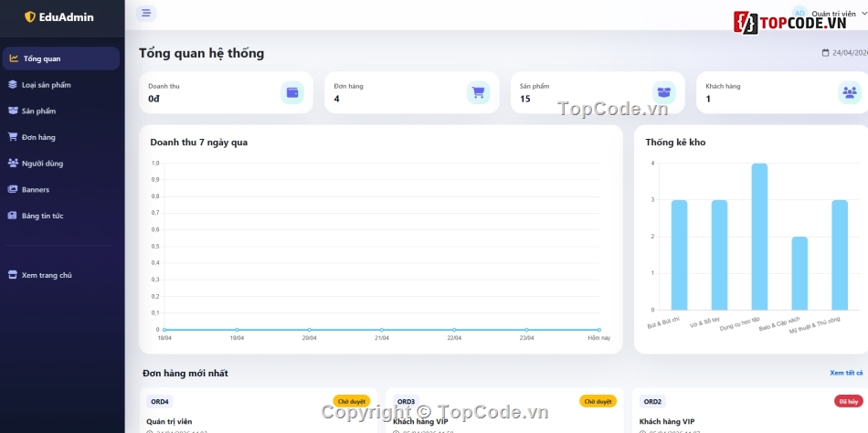Click the box icon beside Sản phẩm menu
This screenshot has height=433, width=868.
click(12, 111)
